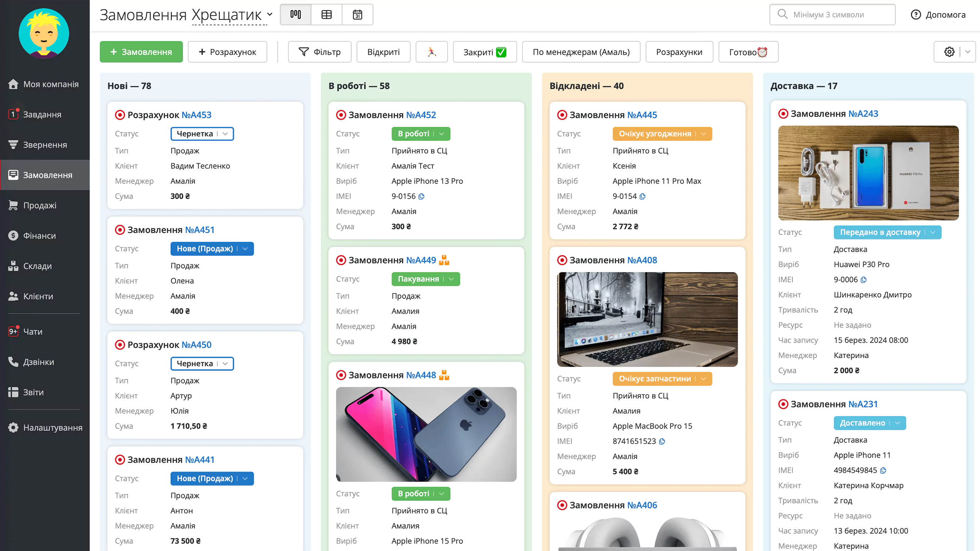Apply Готово filter

coord(748,52)
